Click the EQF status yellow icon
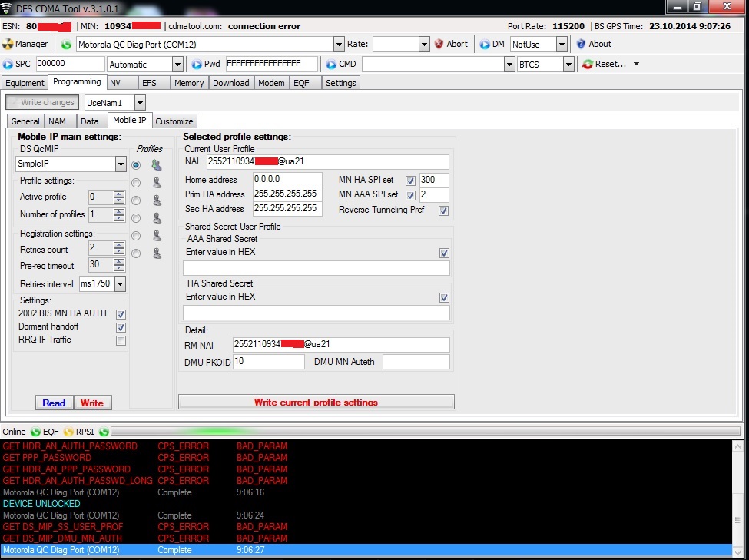The width and height of the screenshot is (749, 560). point(68,432)
